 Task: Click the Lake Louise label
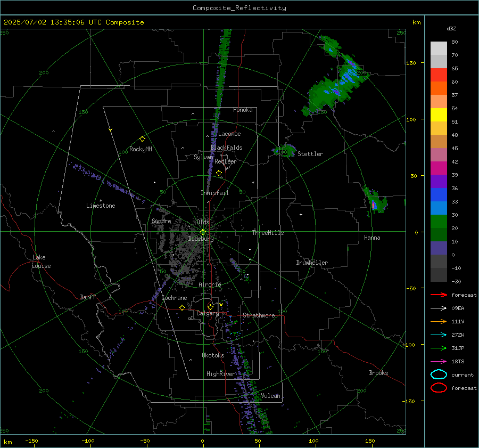(41, 262)
